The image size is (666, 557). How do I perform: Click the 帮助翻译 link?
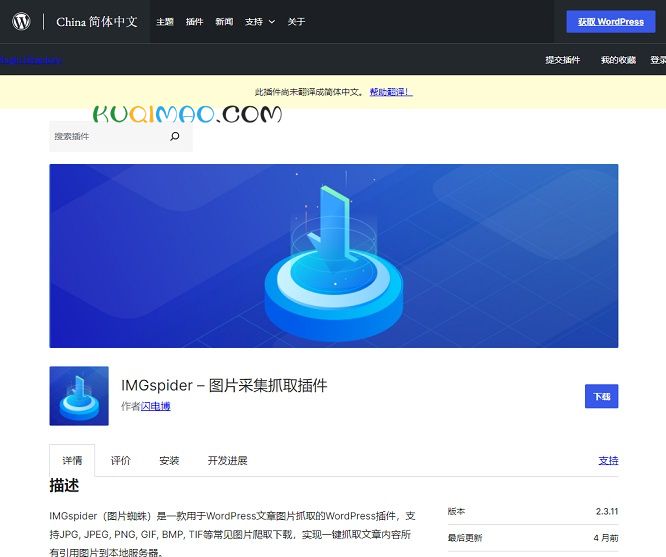(391, 92)
